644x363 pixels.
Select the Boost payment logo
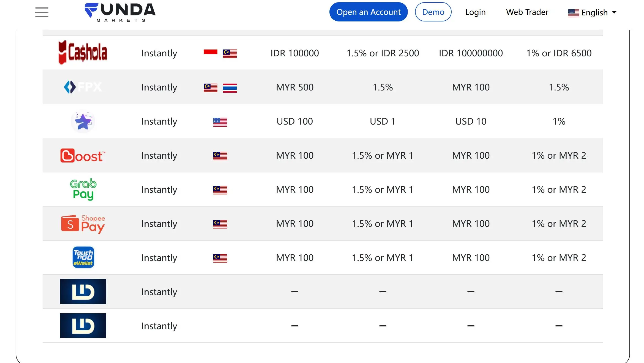(83, 156)
